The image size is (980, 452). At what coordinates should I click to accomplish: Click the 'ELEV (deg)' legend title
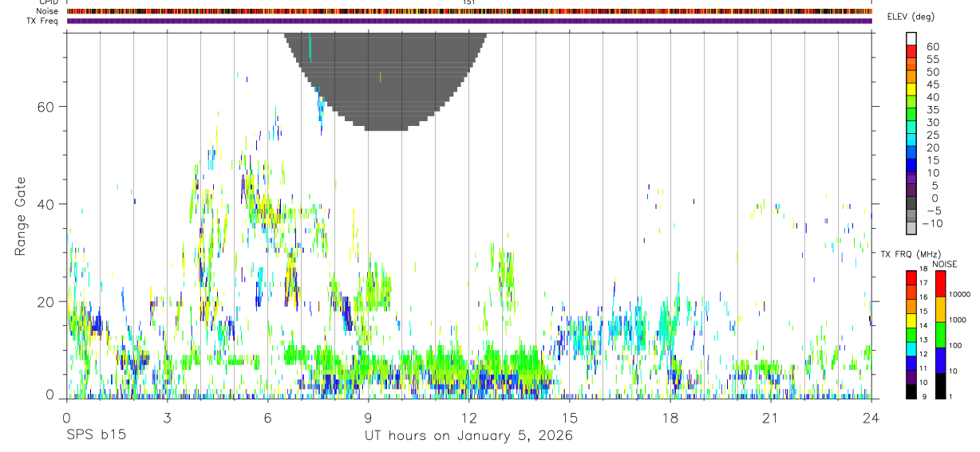pos(911,17)
